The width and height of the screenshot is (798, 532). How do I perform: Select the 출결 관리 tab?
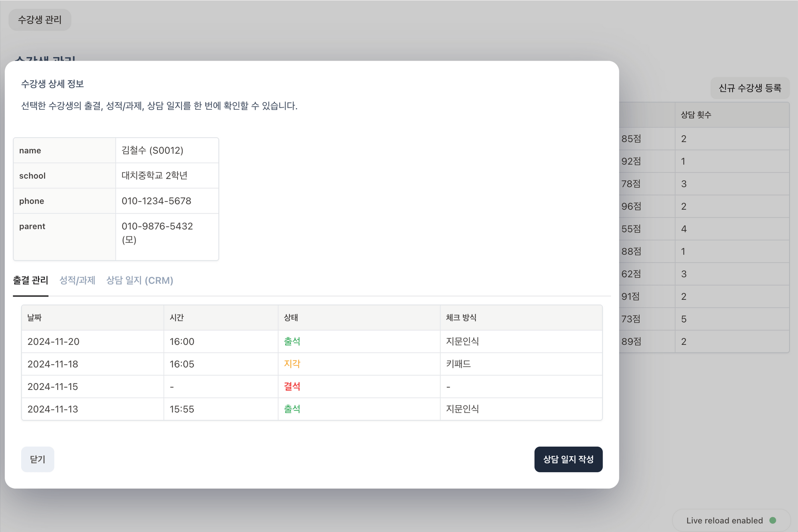[30, 281]
